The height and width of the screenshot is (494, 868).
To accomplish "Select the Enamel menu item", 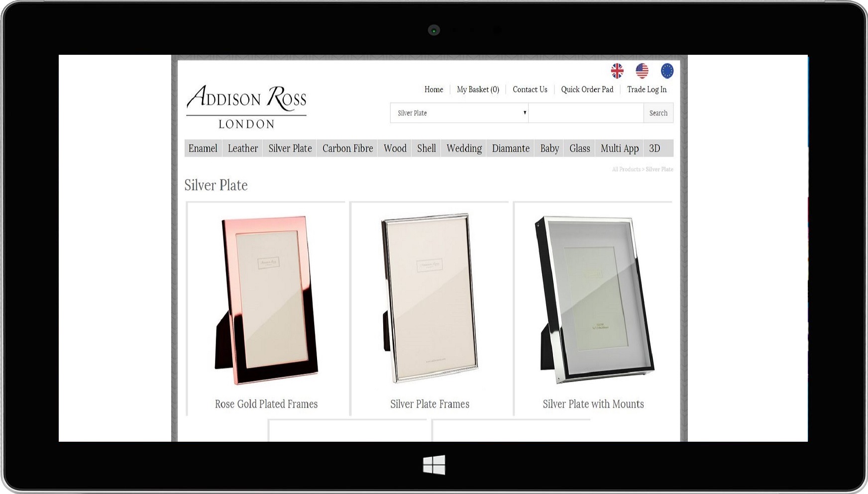I will (x=203, y=148).
